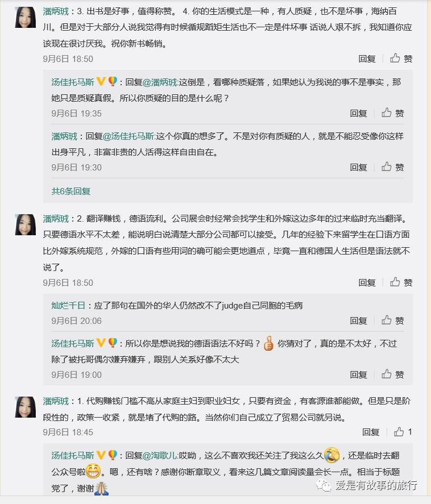Click 回复 on 潘炳珑's first comment
This screenshot has width=431, height=504.
(x=367, y=59)
